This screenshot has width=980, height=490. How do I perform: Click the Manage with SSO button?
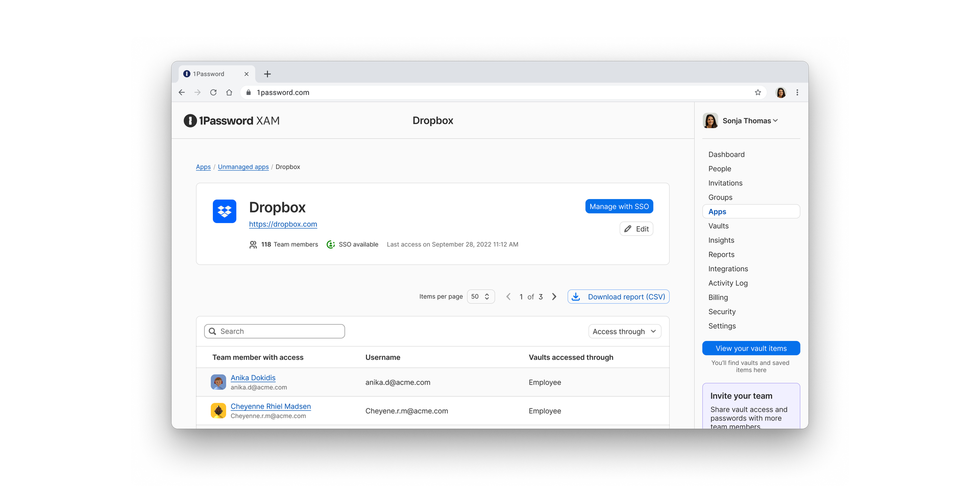pos(619,206)
